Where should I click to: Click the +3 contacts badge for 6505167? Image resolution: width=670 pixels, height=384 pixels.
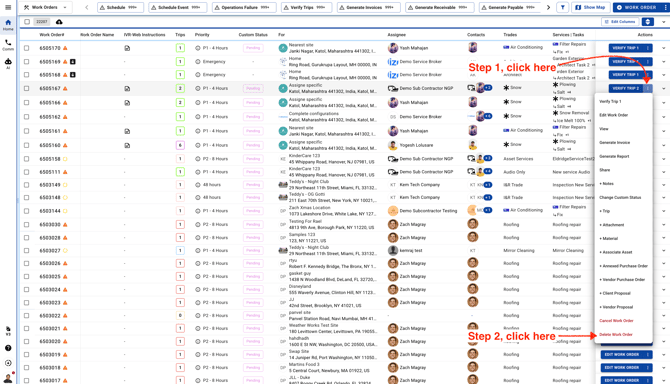coord(488,88)
